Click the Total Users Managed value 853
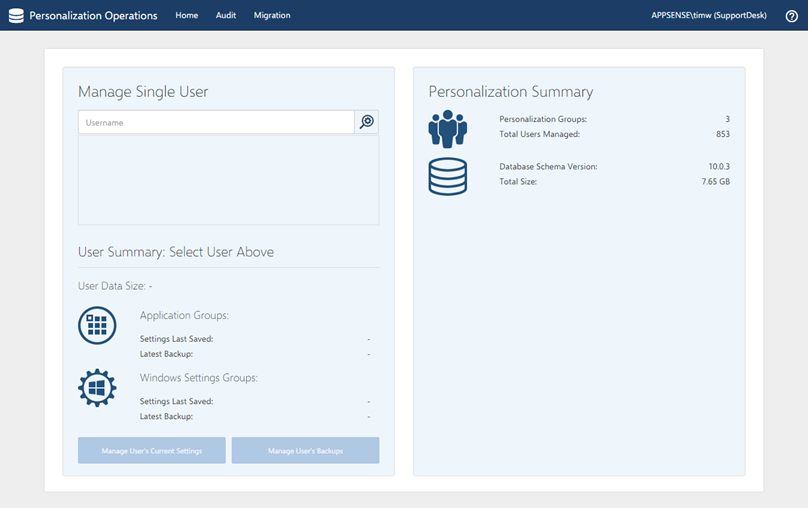 click(722, 134)
